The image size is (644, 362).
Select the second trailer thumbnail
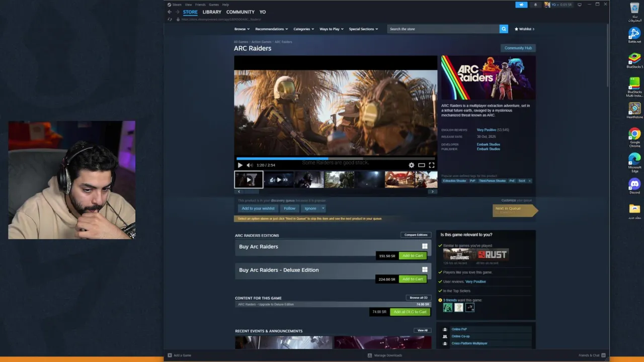(279, 179)
